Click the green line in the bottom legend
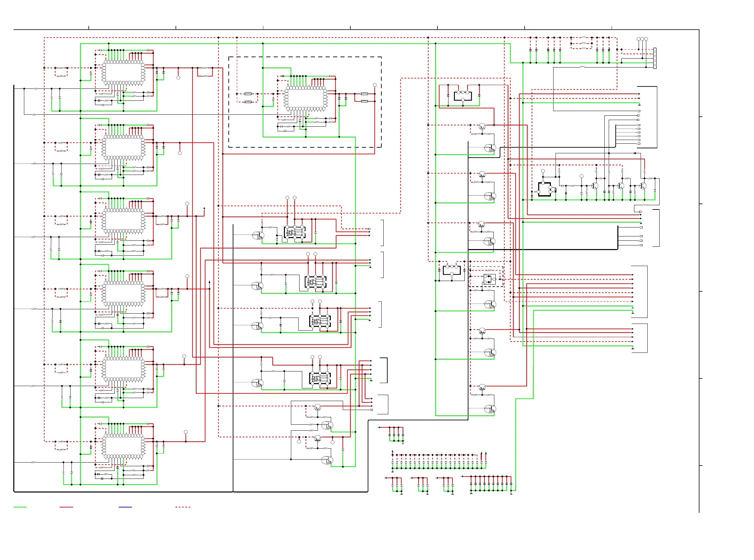This screenshot has height=560, width=754. [x=20, y=507]
